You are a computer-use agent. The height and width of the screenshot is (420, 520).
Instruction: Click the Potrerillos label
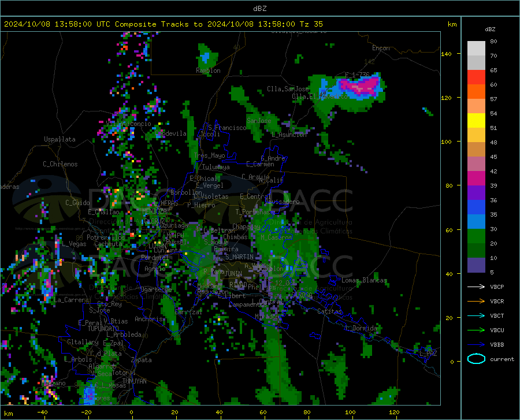point(106,237)
